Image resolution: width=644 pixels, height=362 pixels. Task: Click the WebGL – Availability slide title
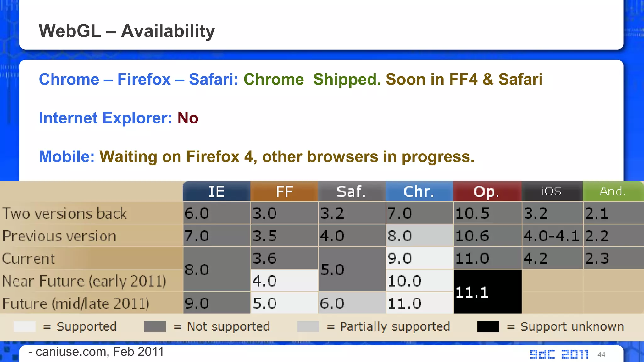pos(127,31)
